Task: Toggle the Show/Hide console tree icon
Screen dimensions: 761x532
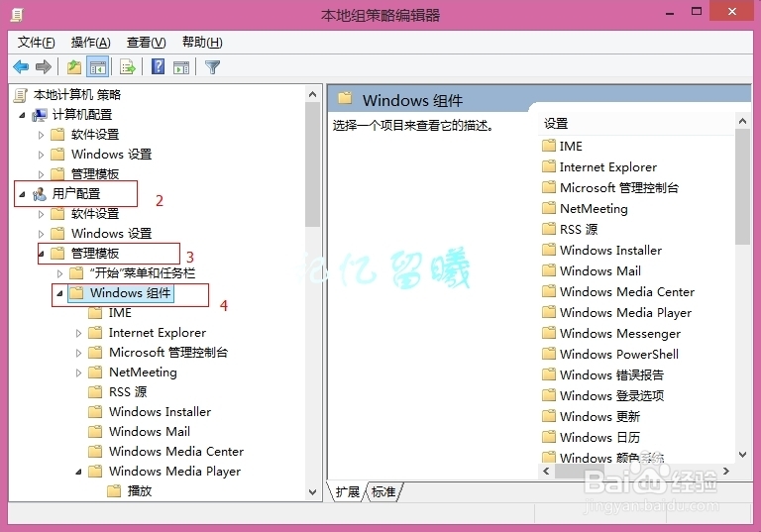Action: (97, 67)
